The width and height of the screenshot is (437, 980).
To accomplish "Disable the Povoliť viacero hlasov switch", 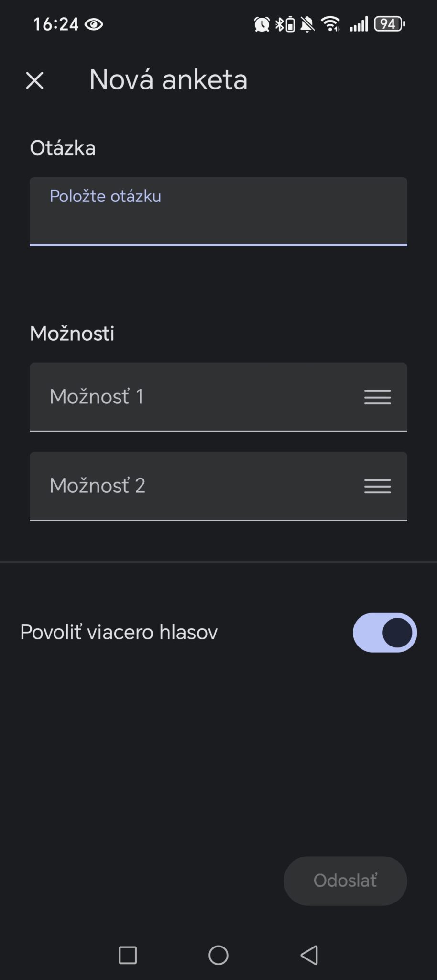I will (x=384, y=633).
